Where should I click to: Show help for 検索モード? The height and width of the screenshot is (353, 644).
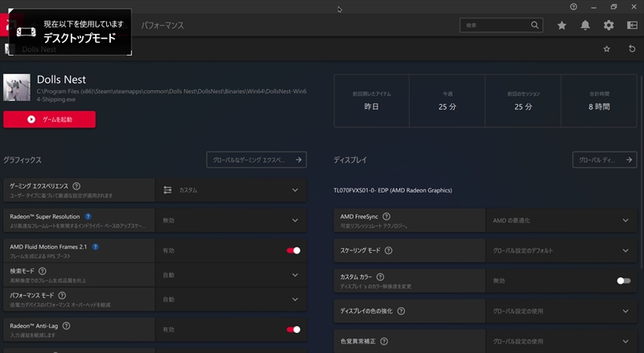tap(43, 271)
